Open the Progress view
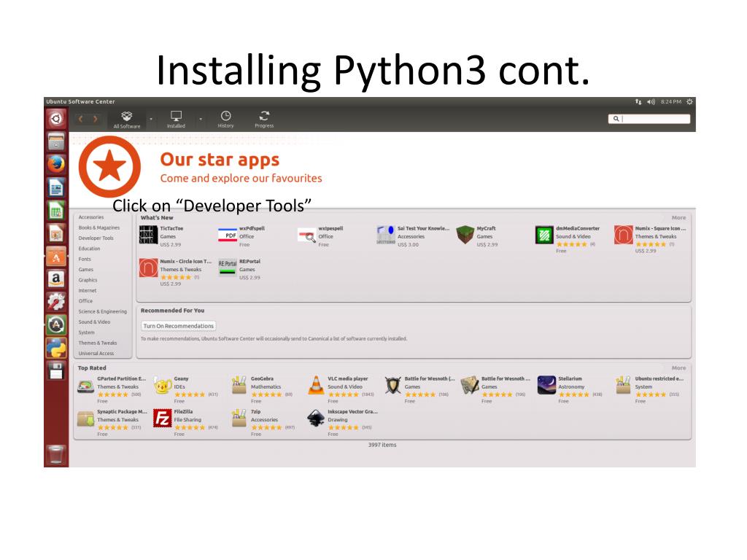Screen dimensions: 747x560 264,120
